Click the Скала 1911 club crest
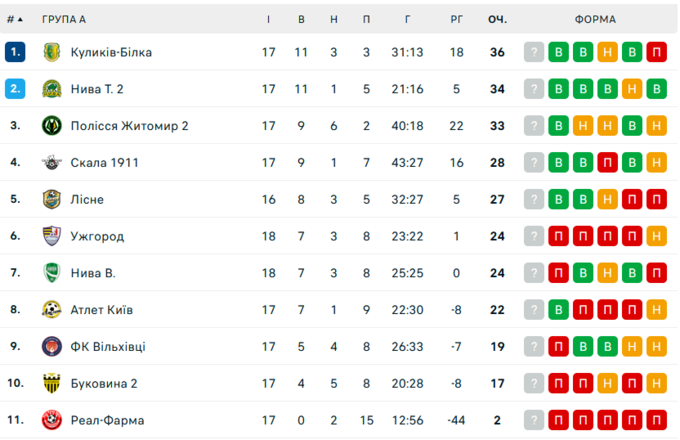The image size is (680, 440). click(52, 163)
